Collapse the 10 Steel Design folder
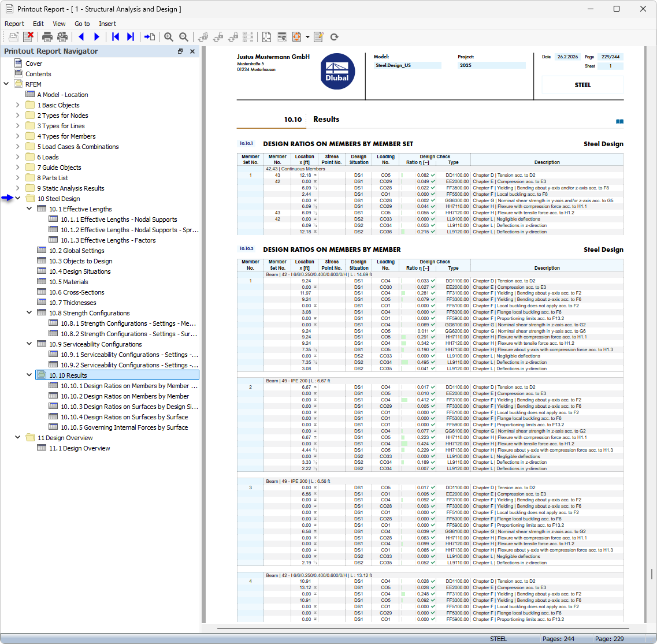657x644 pixels. (x=17, y=199)
